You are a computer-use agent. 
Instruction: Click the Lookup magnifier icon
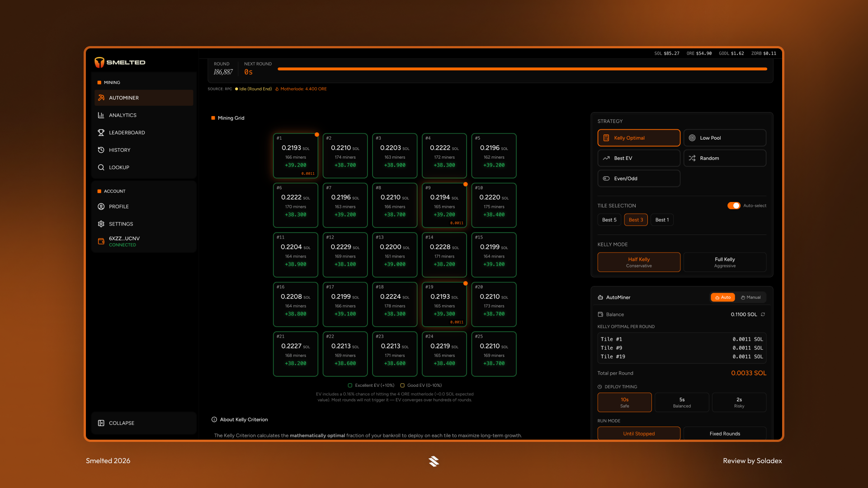101,167
